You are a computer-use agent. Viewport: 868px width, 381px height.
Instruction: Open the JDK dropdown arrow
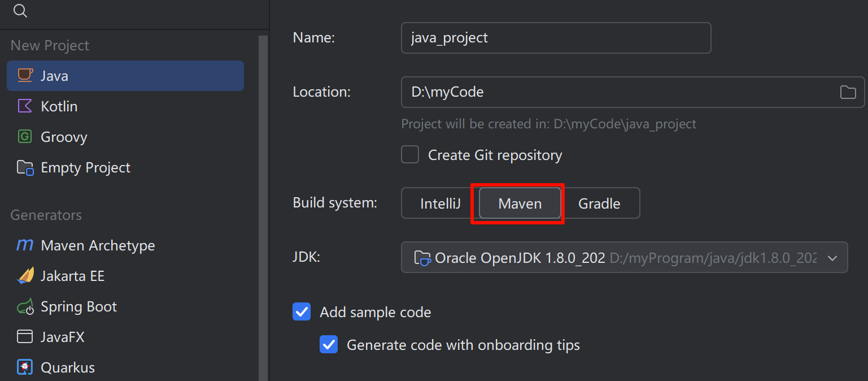point(832,258)
